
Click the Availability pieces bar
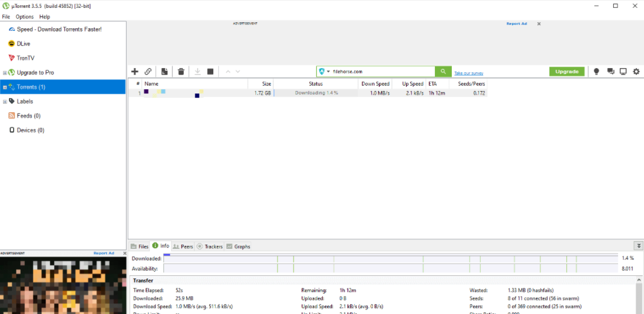click(390, 268)
